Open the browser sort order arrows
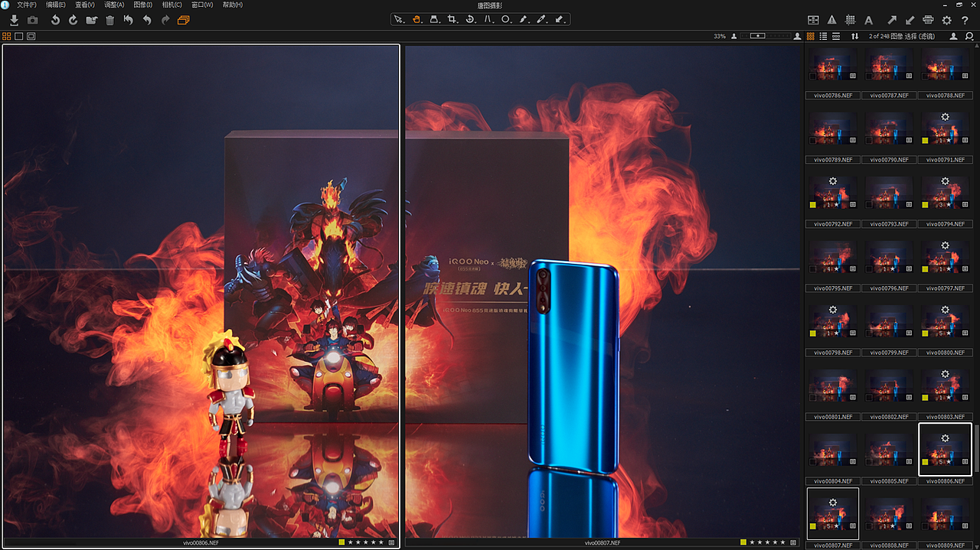 click(855, 36)
